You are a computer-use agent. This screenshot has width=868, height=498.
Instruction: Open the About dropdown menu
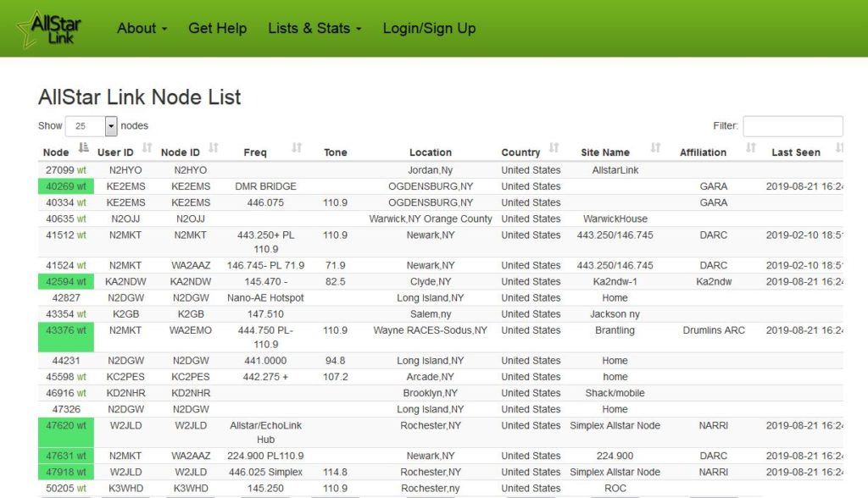pyautogui.click(x=142, y=28)
